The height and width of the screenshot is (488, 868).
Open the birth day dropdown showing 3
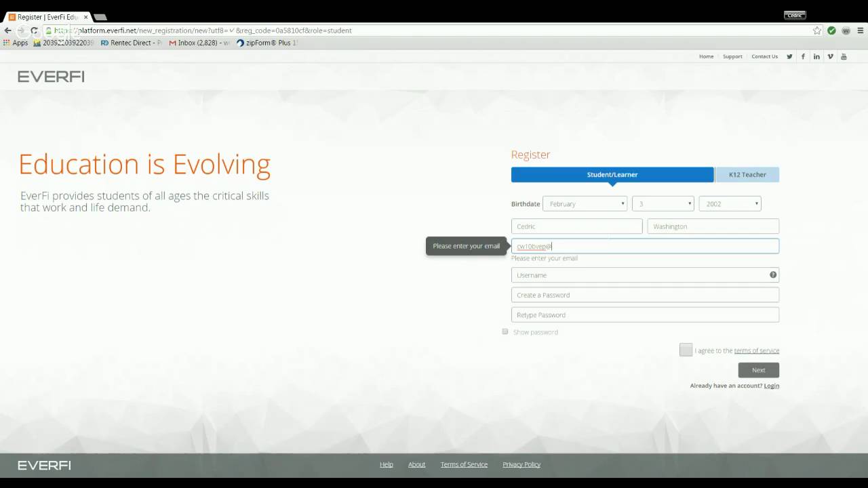[663, 203]
